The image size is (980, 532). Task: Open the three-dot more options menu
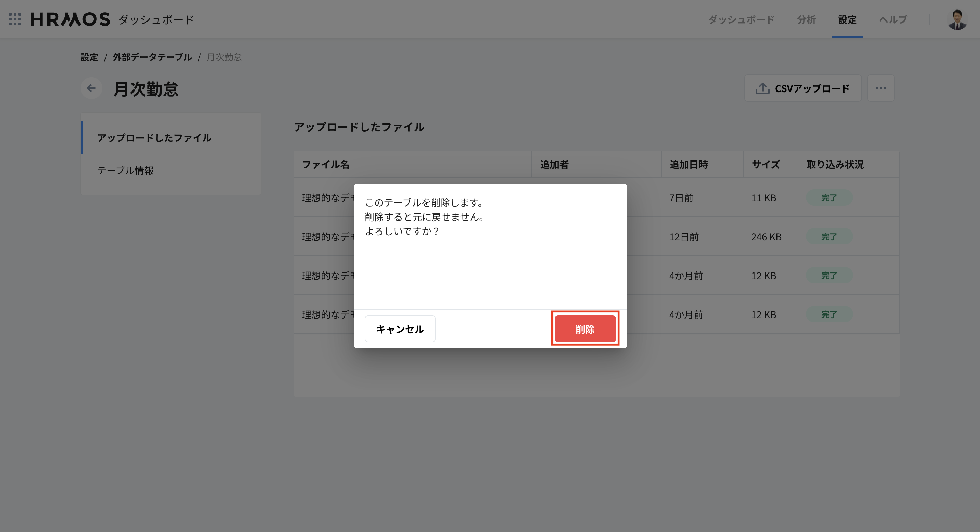pos(881,88)
